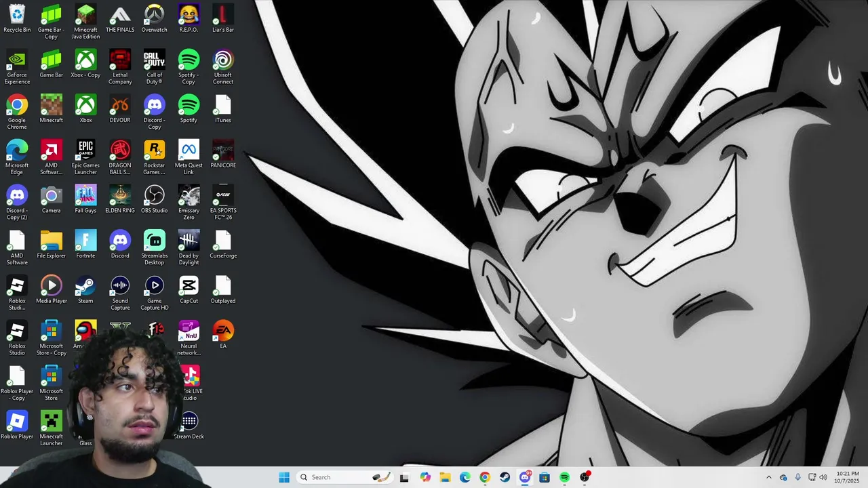Launch Roblox Player blue icon

[17, 426]
